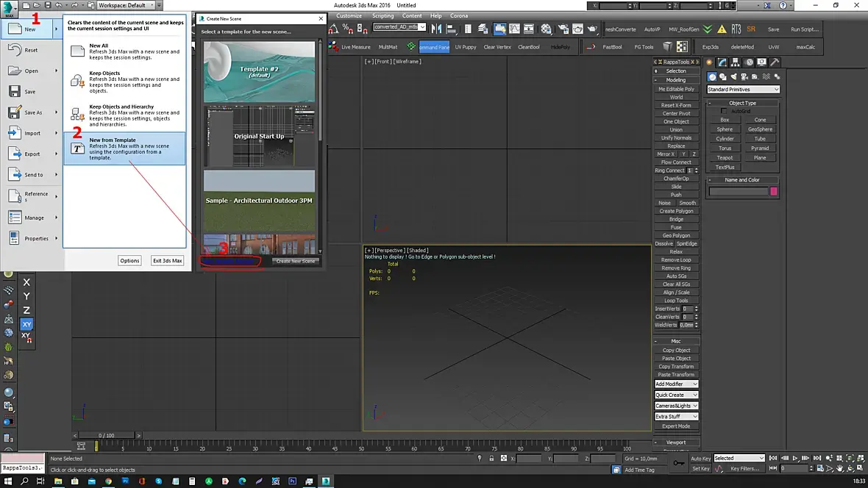Open the Render Setup teapot icon

pos(563,29)
